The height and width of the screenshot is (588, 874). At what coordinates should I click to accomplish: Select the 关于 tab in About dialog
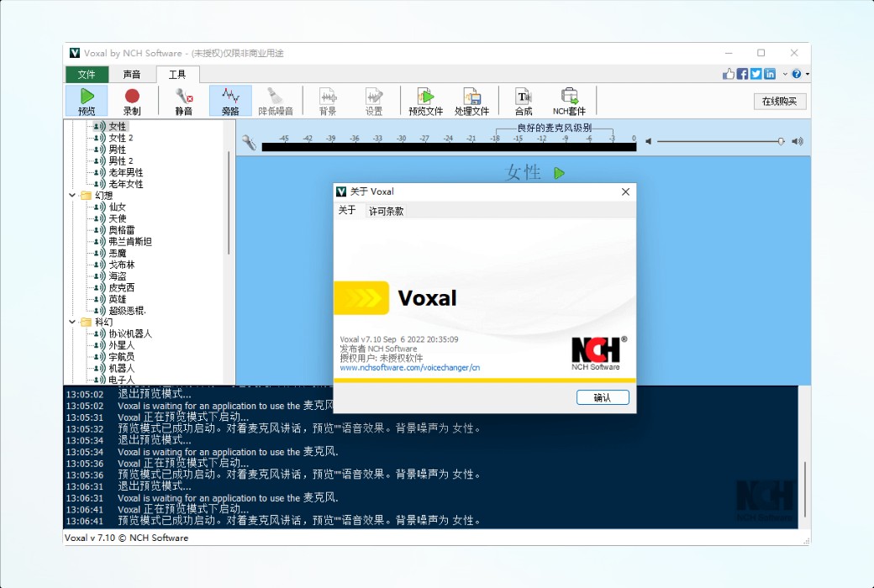coord(347,210)
